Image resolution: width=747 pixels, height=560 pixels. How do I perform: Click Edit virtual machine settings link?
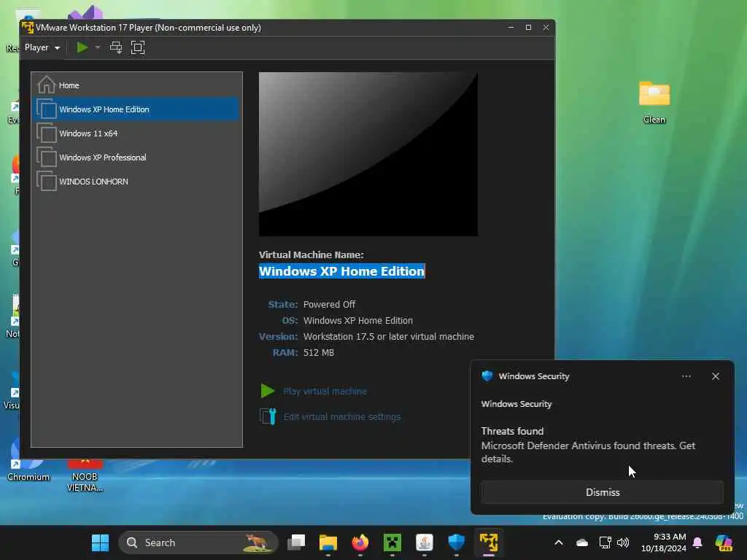click(342, 416)
